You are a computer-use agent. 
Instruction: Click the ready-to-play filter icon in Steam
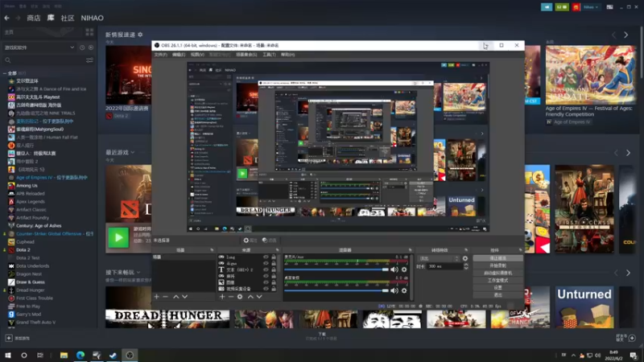pos(91,47)
